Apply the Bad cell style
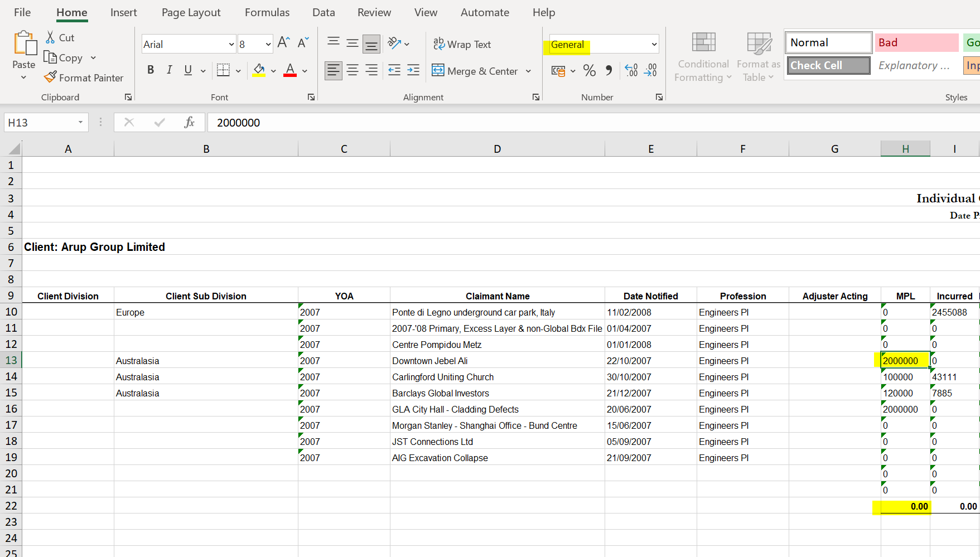 [x=917, y=42]
